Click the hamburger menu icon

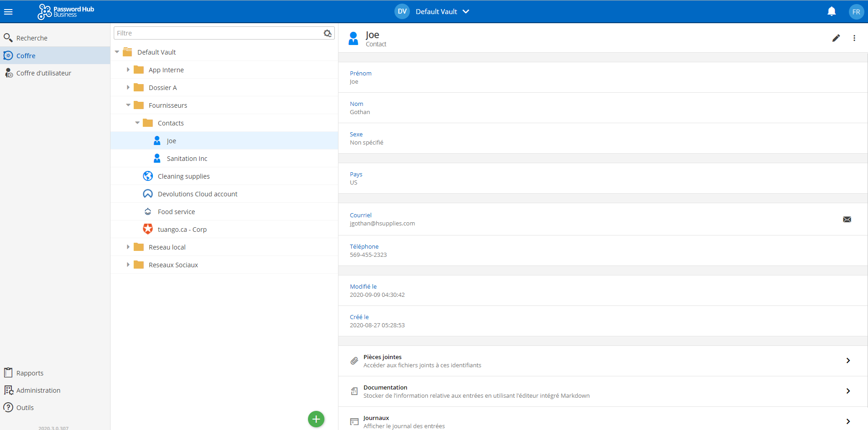(8, 12)
